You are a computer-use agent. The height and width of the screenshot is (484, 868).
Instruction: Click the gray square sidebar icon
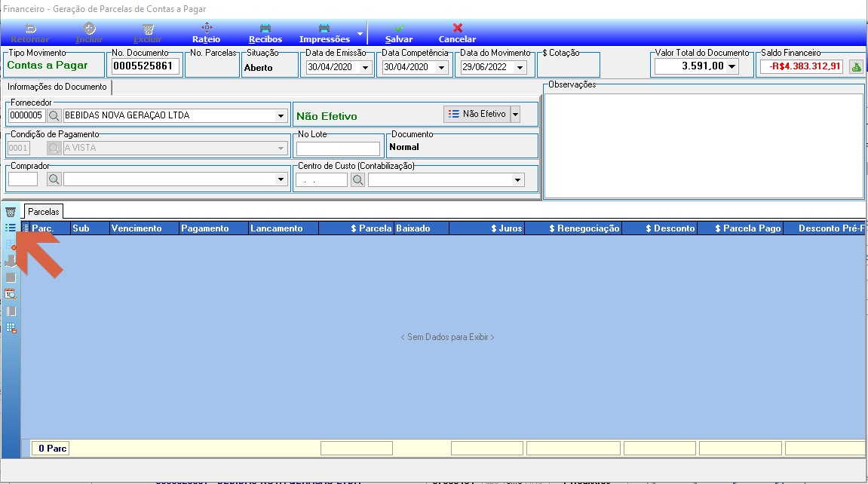click(x=11, y=277)
